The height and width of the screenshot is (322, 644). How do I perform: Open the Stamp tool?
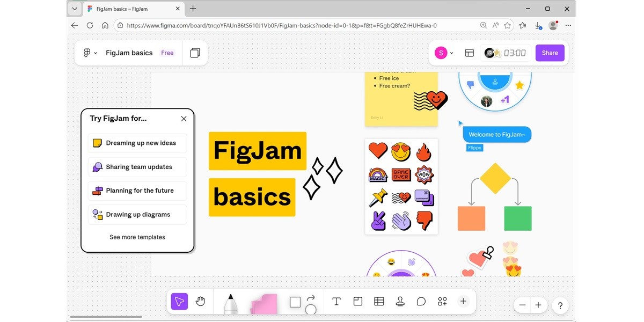click(400, 301)
